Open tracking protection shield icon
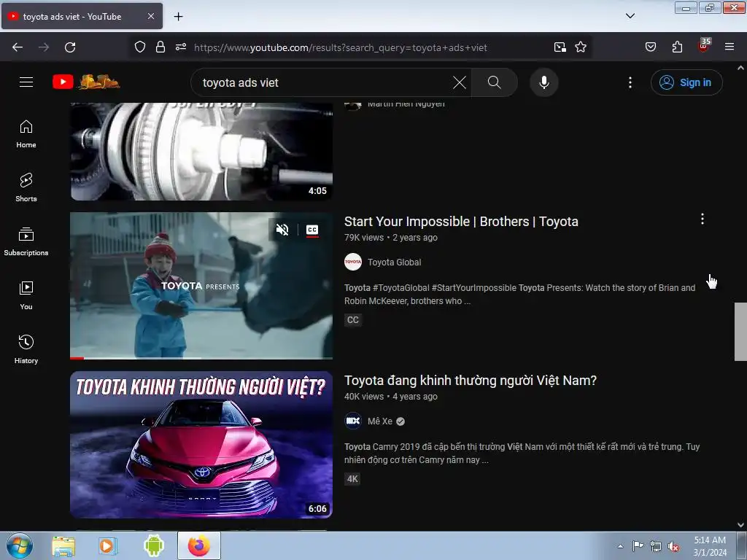747x560 pixels. 139,47
